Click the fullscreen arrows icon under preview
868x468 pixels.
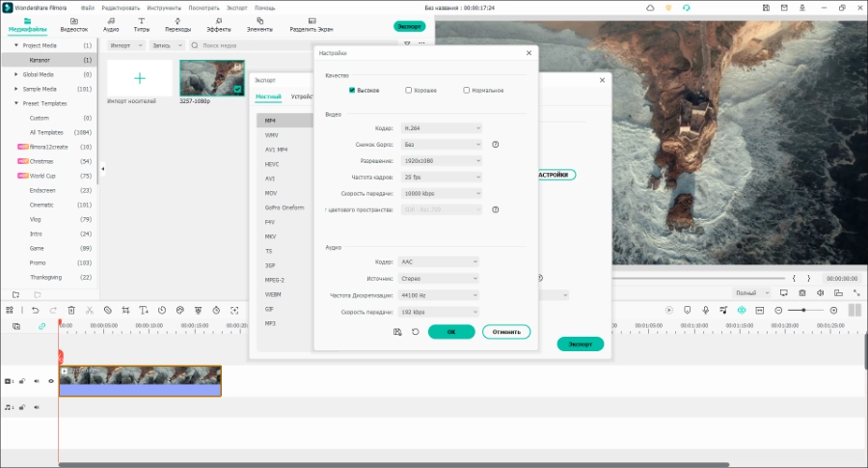coord(856,293)
